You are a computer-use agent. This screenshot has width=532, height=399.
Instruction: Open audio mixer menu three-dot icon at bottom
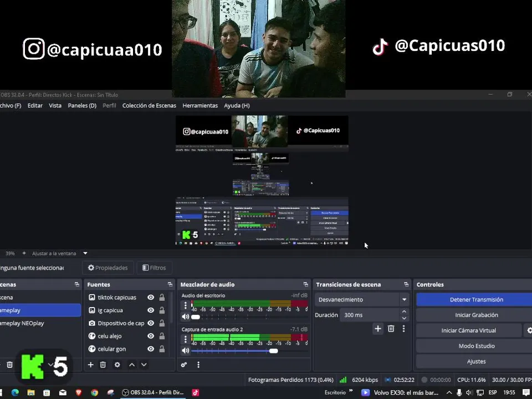click(x=198, y=365)
